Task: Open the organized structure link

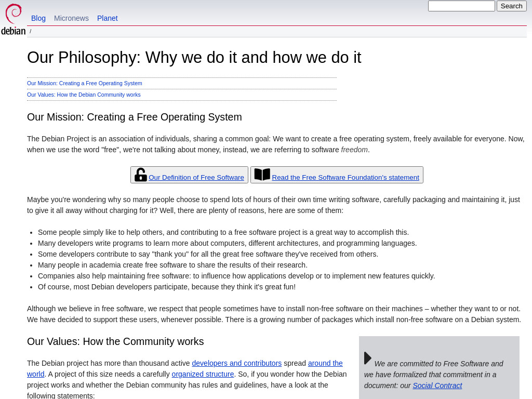Action: click(x=203, y=374)
